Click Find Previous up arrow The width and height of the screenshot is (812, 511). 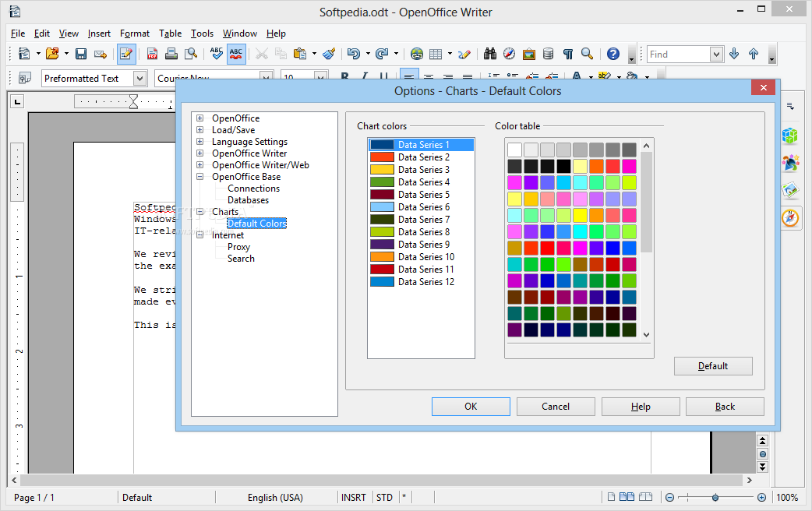754,54
